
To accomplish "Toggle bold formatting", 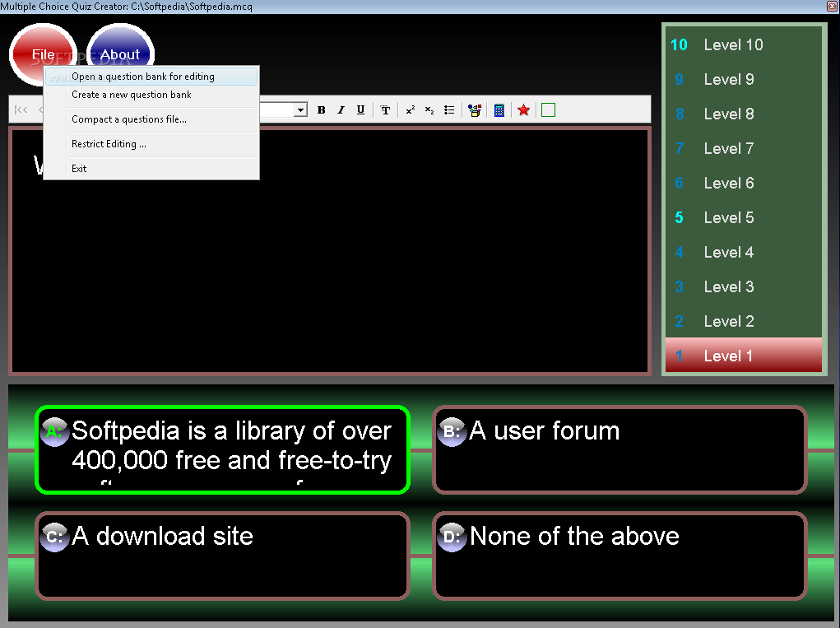I will [321, 109].
